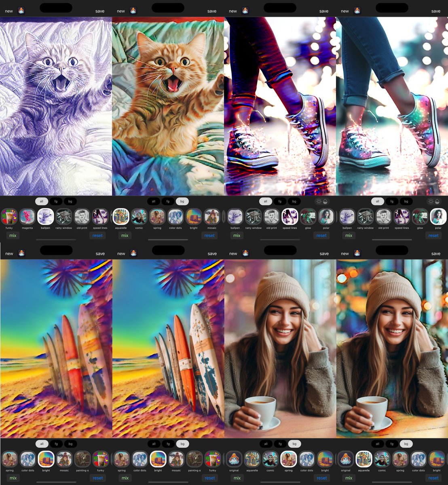Image resolution: width=448 pixels, height=485 pixels.
Task: Click "save" on the coffee portrait panel
Action: click(x=324, y=253)
